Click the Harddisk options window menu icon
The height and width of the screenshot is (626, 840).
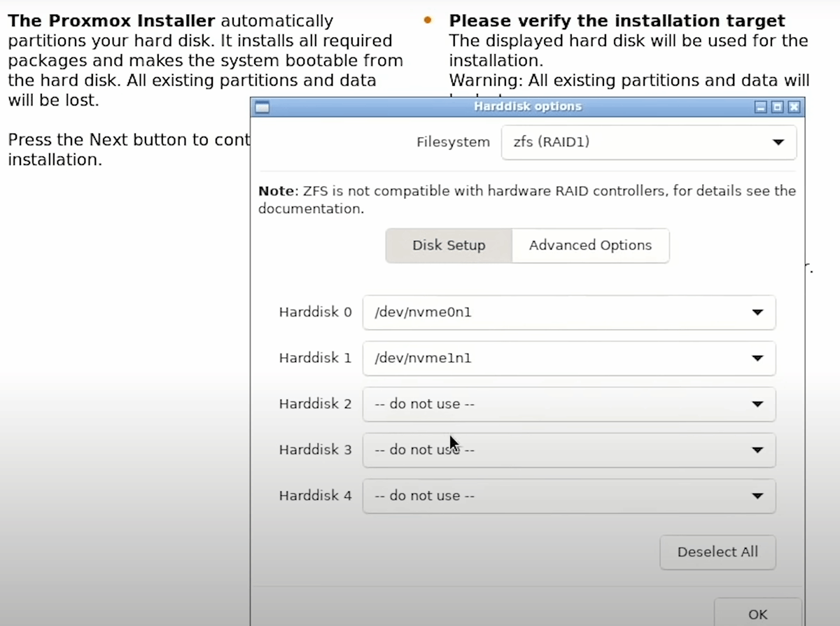coord(262,107)
